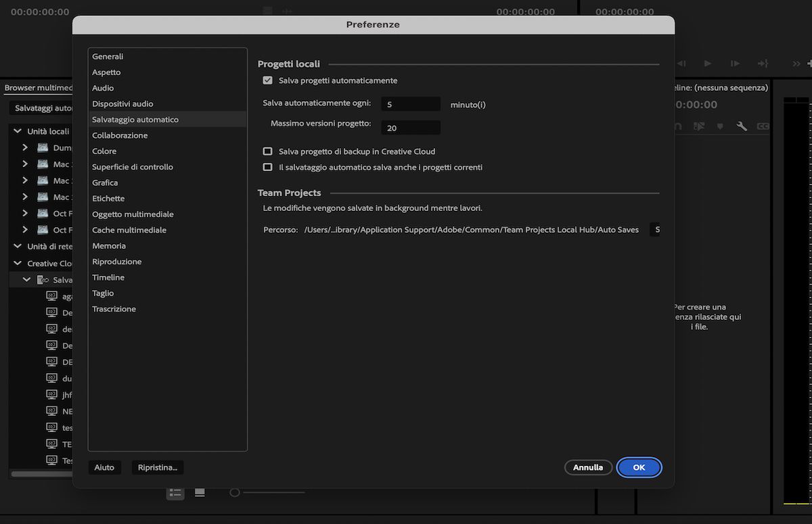Click the Massimo versioni progetto field

coord(411,128)
